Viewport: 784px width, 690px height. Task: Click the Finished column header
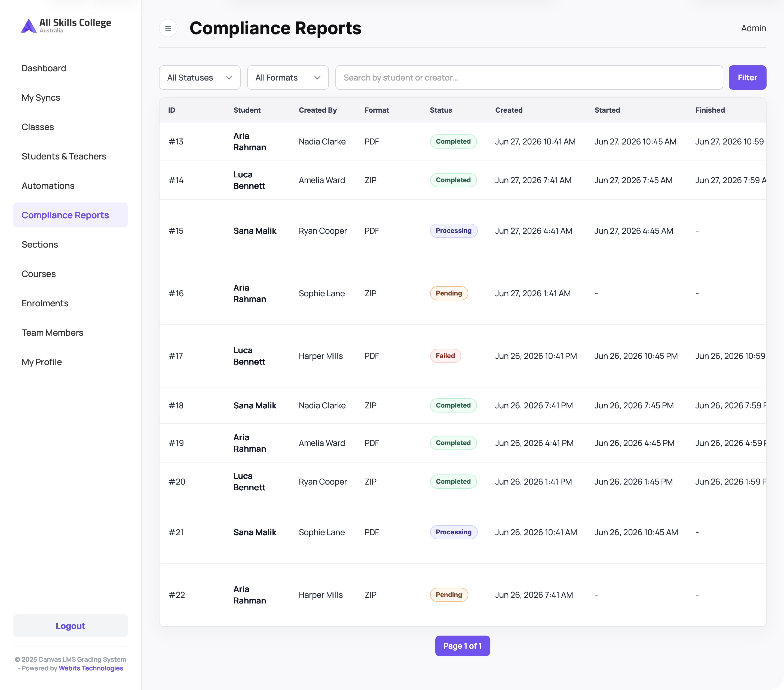pyautogui.click(x=710, y=110)
